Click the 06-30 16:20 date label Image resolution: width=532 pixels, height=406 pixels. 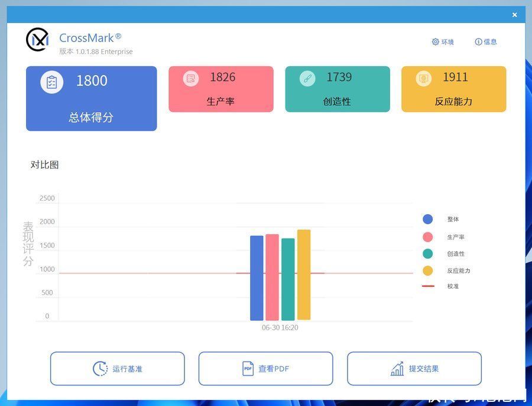(280, 327)
